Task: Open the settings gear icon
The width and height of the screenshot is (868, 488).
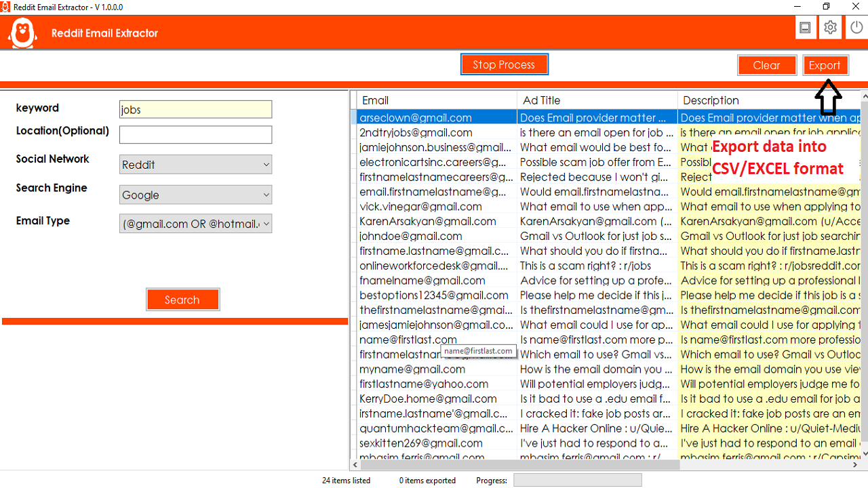Action: coord(830,27)
